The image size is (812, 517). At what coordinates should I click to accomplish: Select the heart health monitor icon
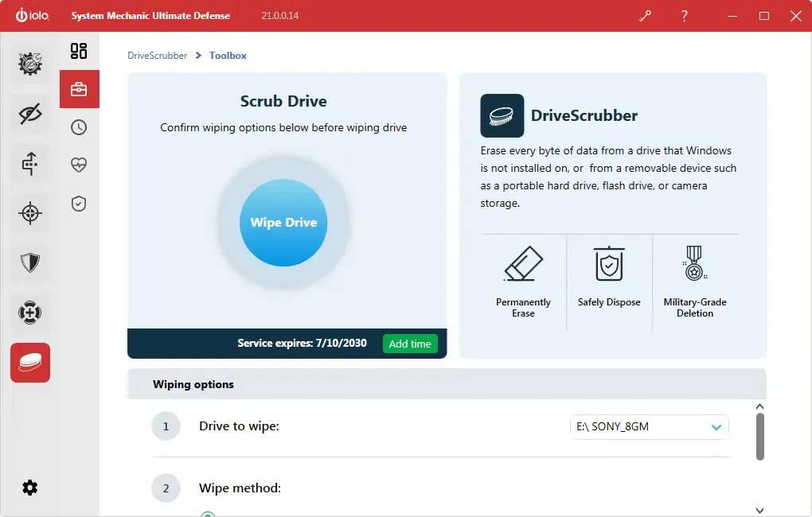tap(79, 165)
